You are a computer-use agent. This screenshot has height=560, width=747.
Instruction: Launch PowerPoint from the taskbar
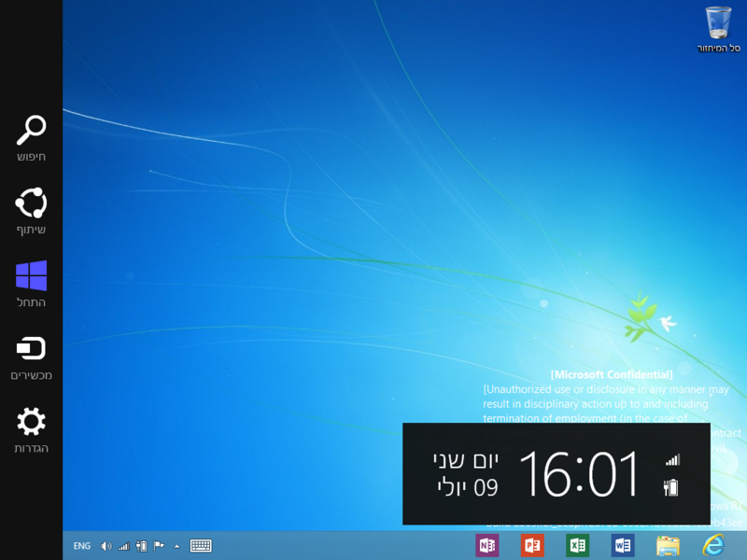point(533,545)
